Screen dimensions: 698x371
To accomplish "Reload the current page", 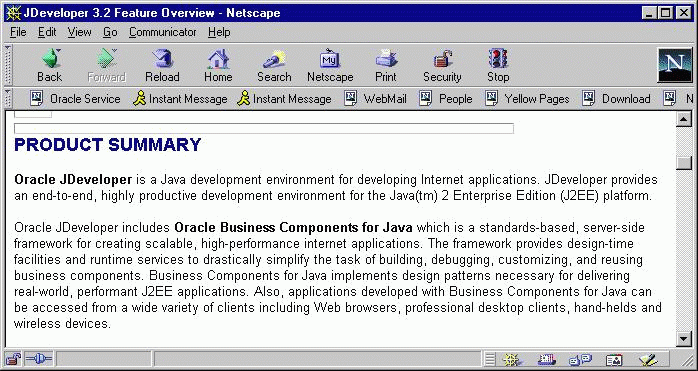I will tap(162, 65).
